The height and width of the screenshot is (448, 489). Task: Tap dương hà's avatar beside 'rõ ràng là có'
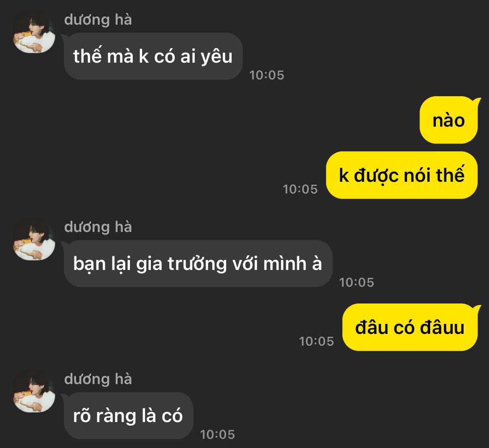34,391
